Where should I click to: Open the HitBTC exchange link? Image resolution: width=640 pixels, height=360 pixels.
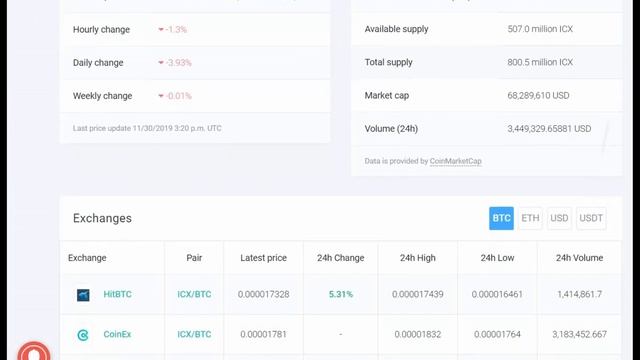118,294
